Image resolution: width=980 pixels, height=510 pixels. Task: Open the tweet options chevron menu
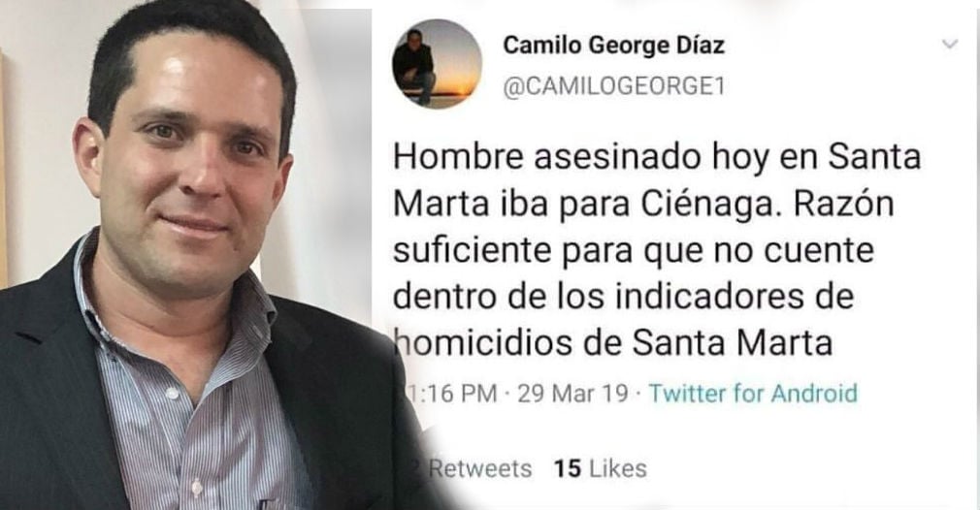pyautogui.click(x=949, y=45)
